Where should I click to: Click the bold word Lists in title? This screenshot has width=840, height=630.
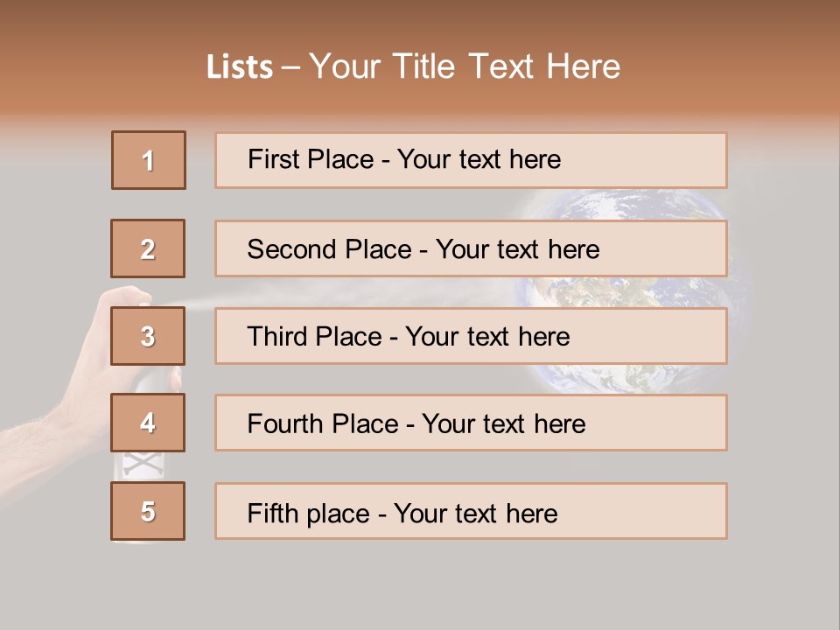pyautogui.click(x=239, y=67)
